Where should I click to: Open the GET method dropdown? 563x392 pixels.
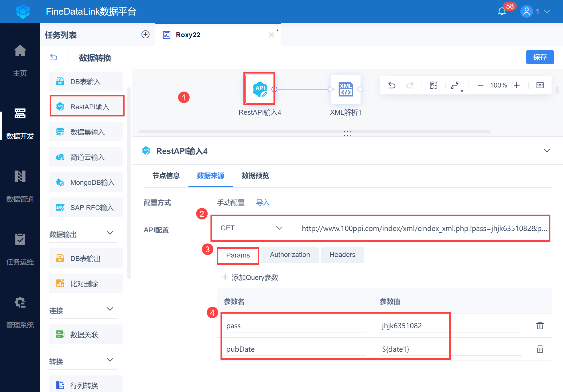click(251, 228)
